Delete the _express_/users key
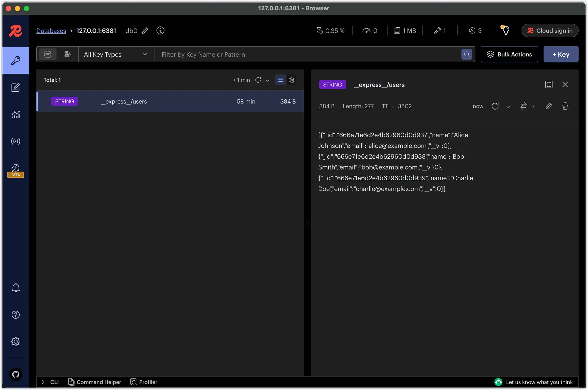 pos(565,106)
